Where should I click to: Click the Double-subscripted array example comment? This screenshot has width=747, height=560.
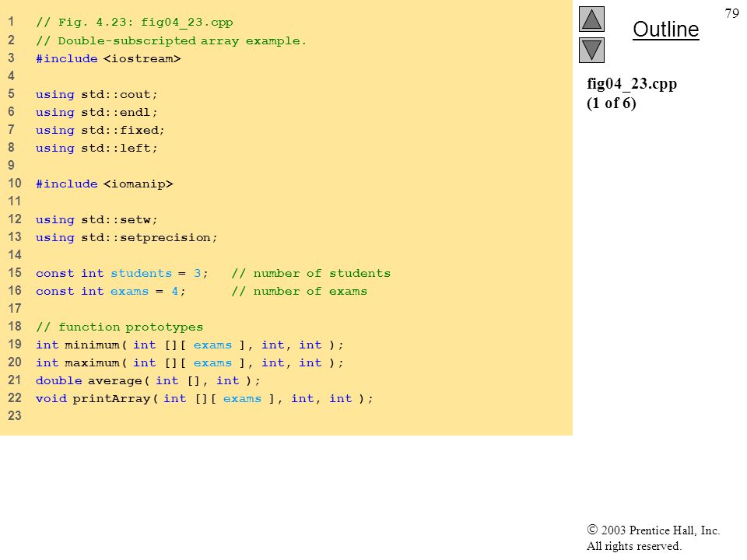171,41
